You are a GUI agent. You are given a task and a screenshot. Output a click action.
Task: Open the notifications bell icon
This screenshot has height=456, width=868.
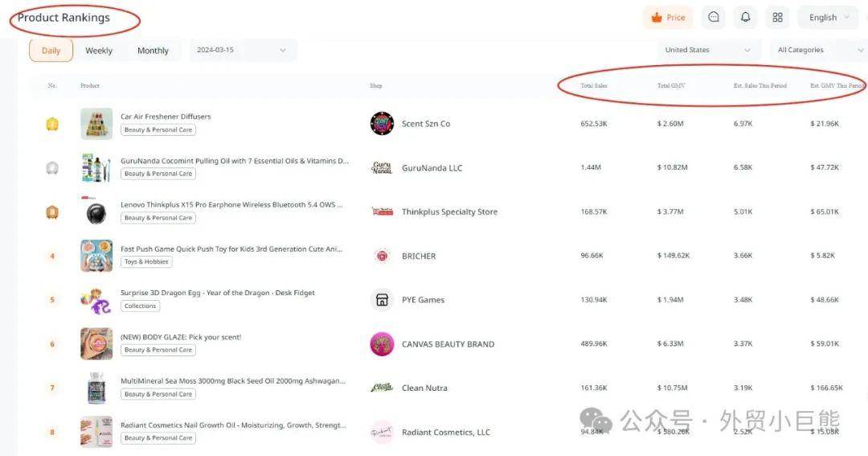tap(746, 18)
